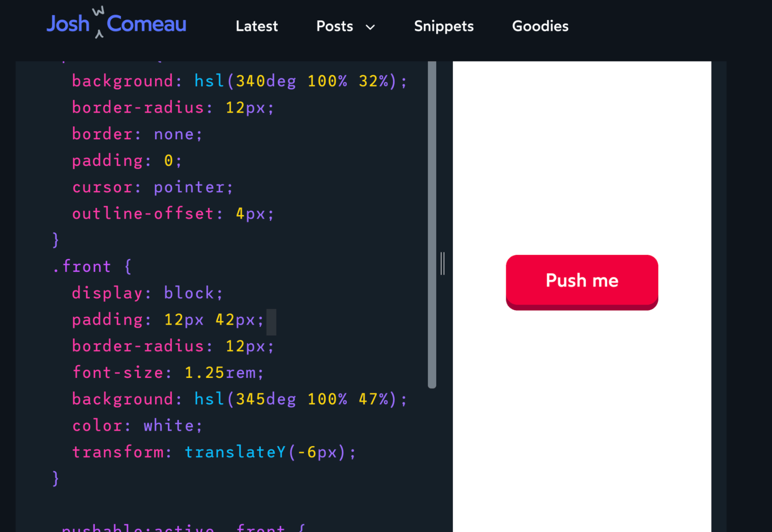Viewport: 772px width, 532px height.
Task: Click the '.front {' selector line
Action: pyautogui.click(x=92, y=266)
